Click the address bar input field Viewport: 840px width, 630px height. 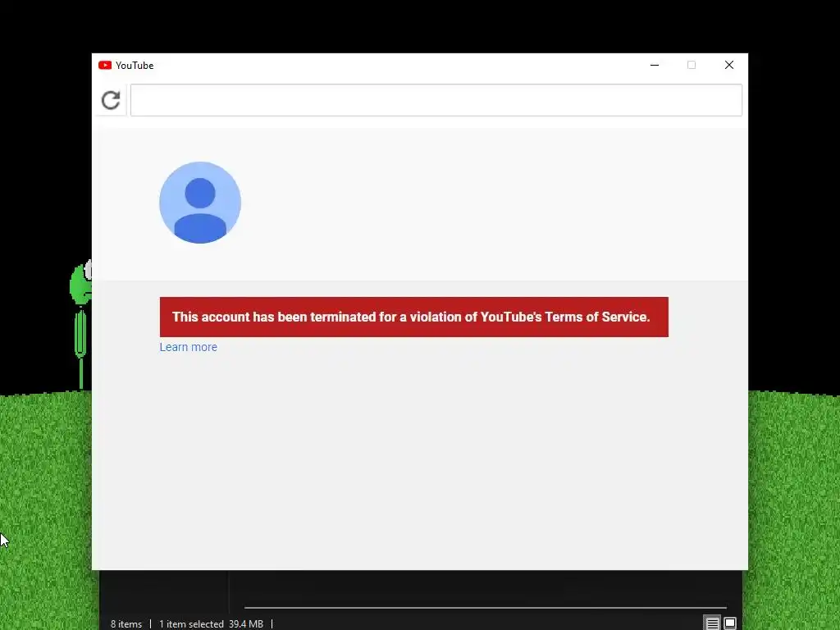(436, 100)
